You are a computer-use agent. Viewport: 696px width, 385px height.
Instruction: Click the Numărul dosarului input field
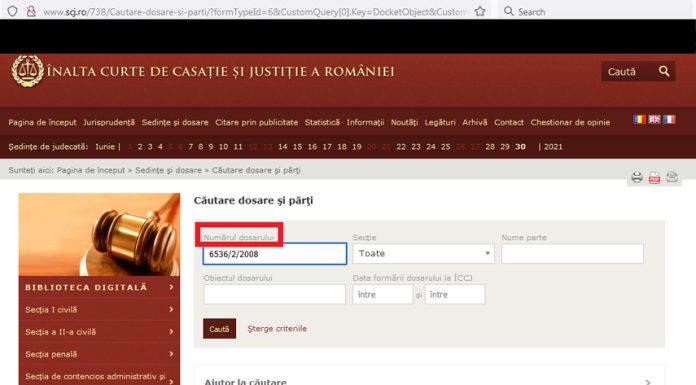pos(274,254)
